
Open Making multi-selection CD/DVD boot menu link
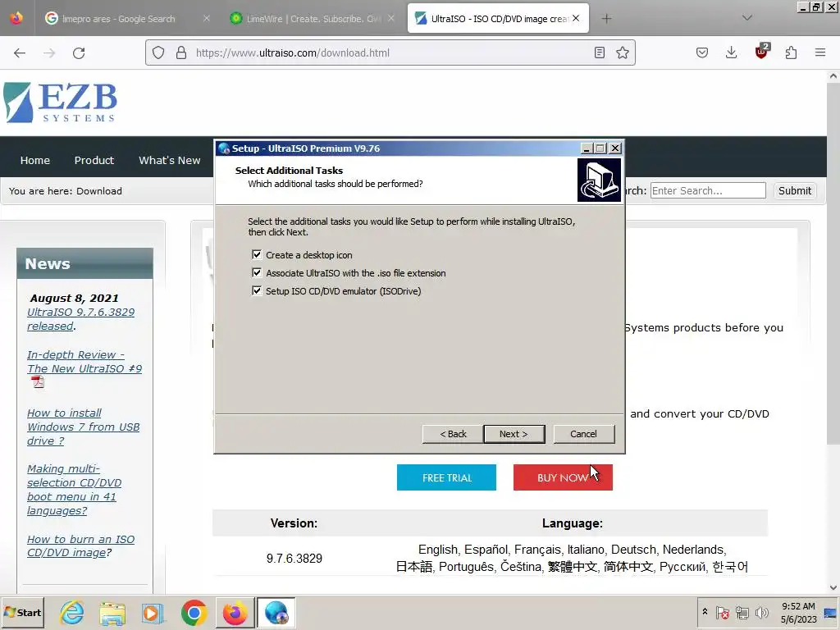(74, 490)
